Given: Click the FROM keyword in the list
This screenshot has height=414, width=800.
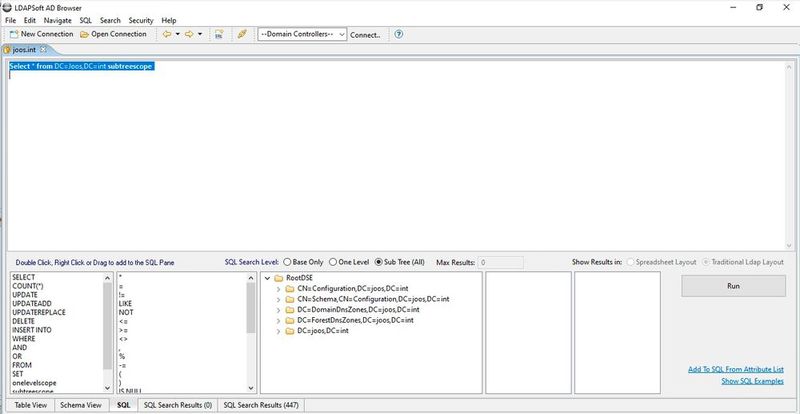Looking at the screenshot, I should (22, 365).
